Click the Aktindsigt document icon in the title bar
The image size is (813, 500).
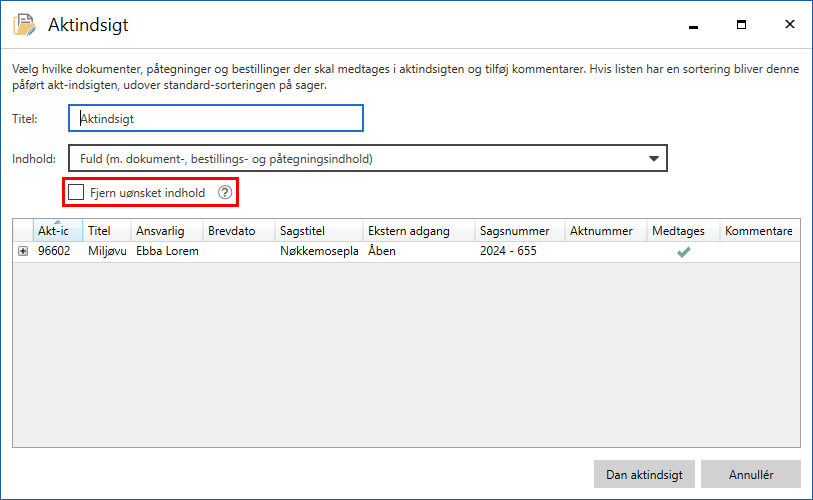pyautogui.click(x=23, y=25)
